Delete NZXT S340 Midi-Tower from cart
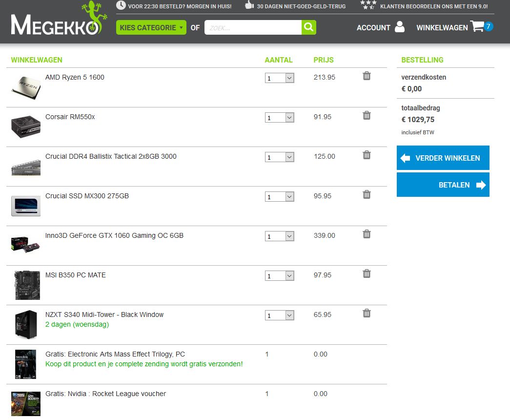The image size is (510, 420). point(367,313)
